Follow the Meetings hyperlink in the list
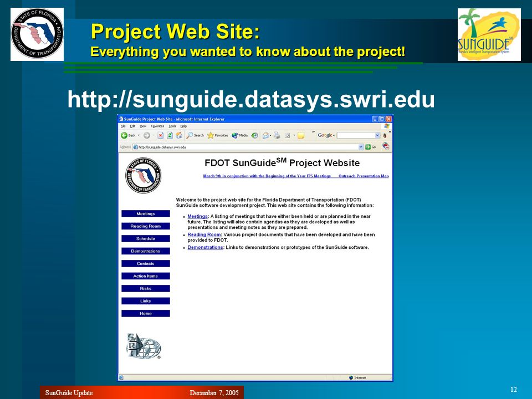 [x=197, y=217]
